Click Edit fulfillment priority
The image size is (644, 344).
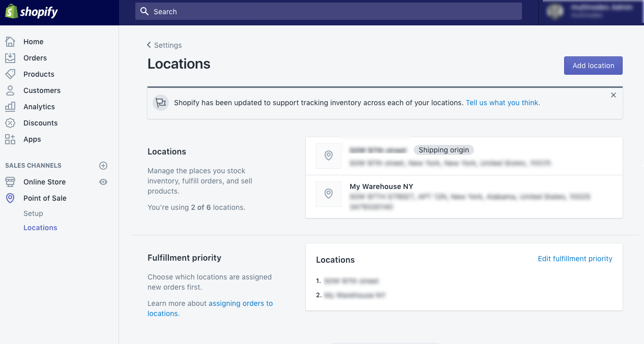pyautogui.click(x=575, y=258)
